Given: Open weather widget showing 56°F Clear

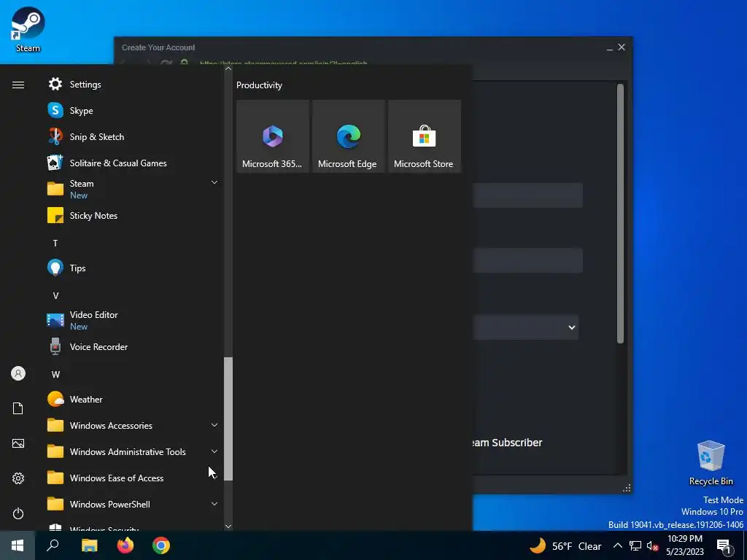Looking at the screenshot, I should [565, 545].
